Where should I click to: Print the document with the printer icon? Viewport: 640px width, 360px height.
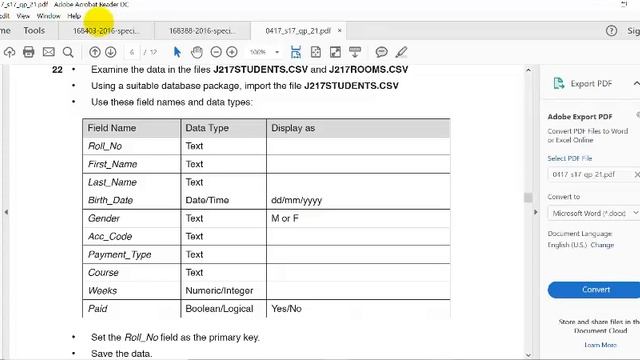pyautogui.click(x=29, y=52)
